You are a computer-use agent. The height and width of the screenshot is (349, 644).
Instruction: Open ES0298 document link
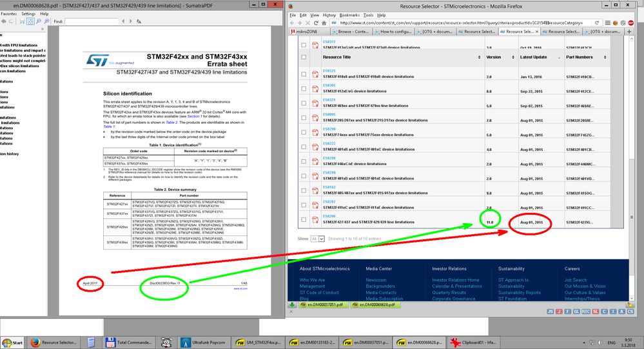pos(329,158)
